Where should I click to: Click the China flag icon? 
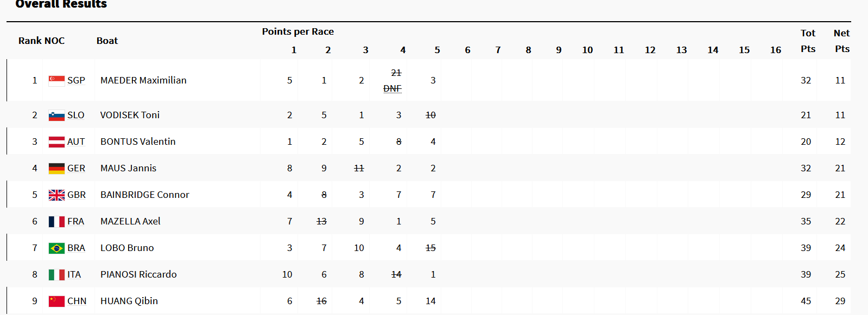click(56, 301)
